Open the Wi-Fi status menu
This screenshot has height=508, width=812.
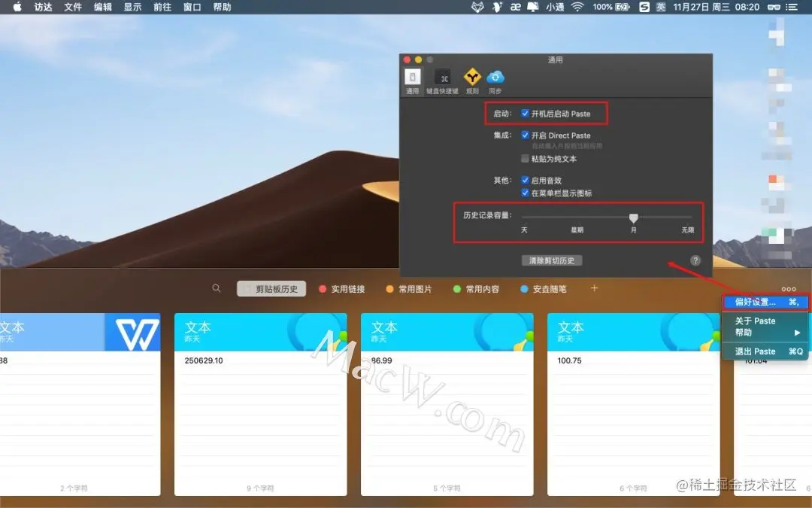click(x=578, y=7)
